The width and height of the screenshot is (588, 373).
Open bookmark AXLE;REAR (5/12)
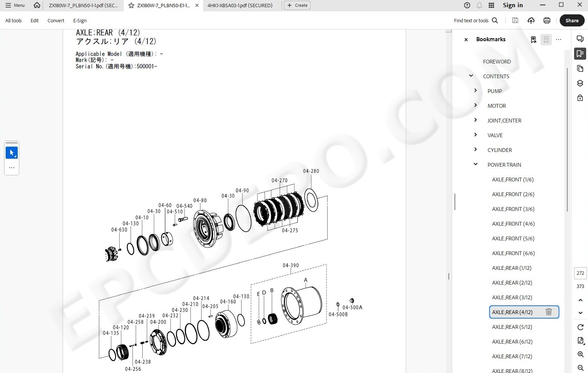(x=512, y=327)
